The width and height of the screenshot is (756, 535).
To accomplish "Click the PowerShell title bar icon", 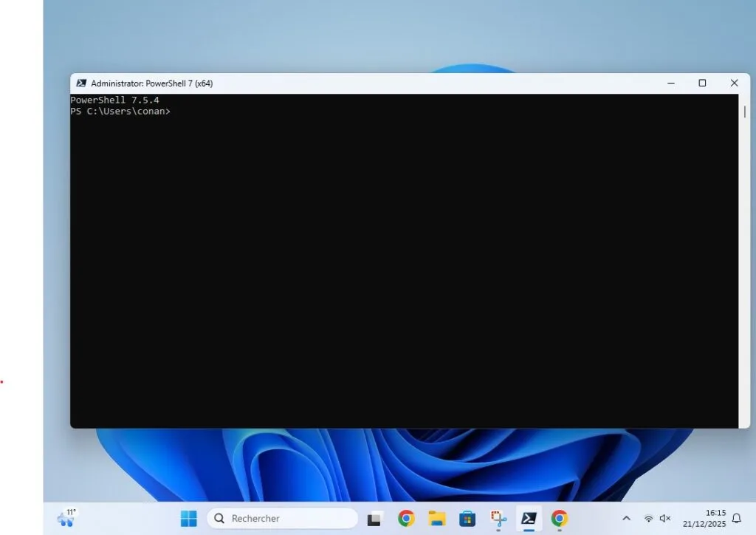I will point(81,84).
